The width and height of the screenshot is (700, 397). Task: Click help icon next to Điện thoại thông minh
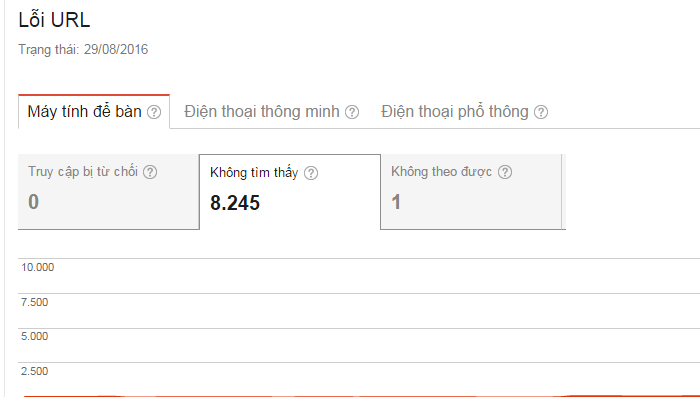(x=352, y=112)
